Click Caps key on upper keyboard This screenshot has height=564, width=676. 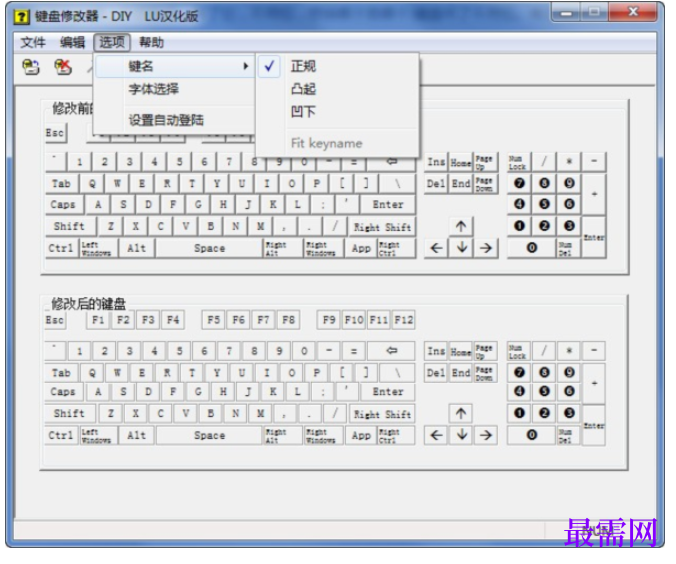[63, 204]
